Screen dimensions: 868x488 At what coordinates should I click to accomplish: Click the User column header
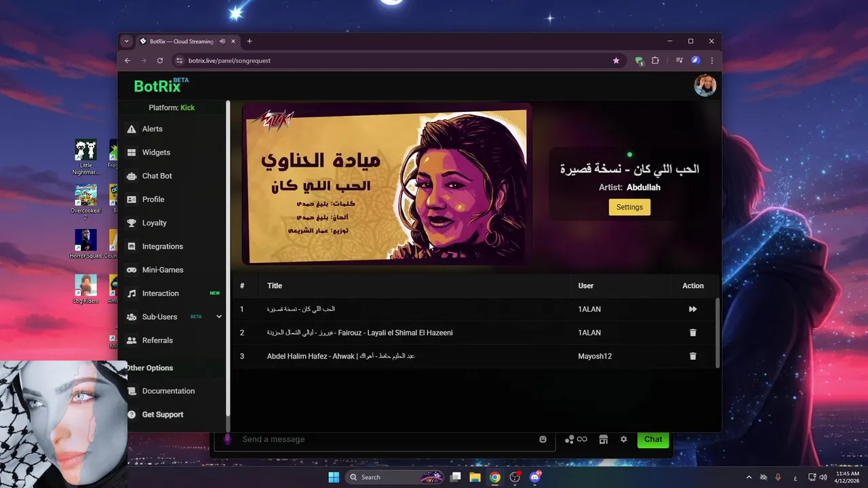click(585, 286)
